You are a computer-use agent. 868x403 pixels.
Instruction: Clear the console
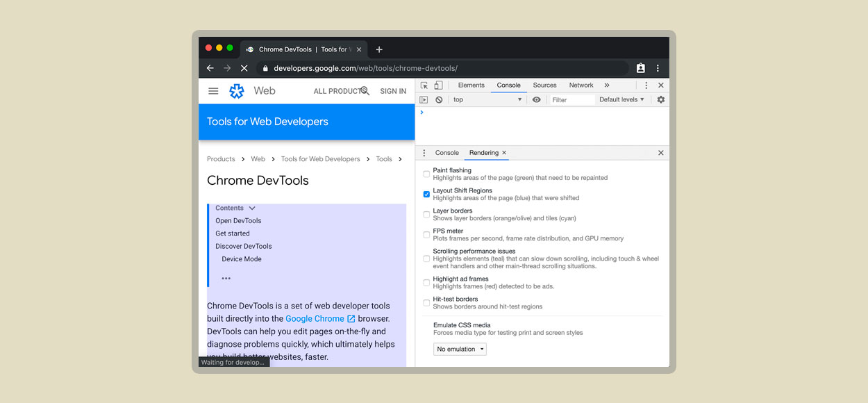point(439,100)
